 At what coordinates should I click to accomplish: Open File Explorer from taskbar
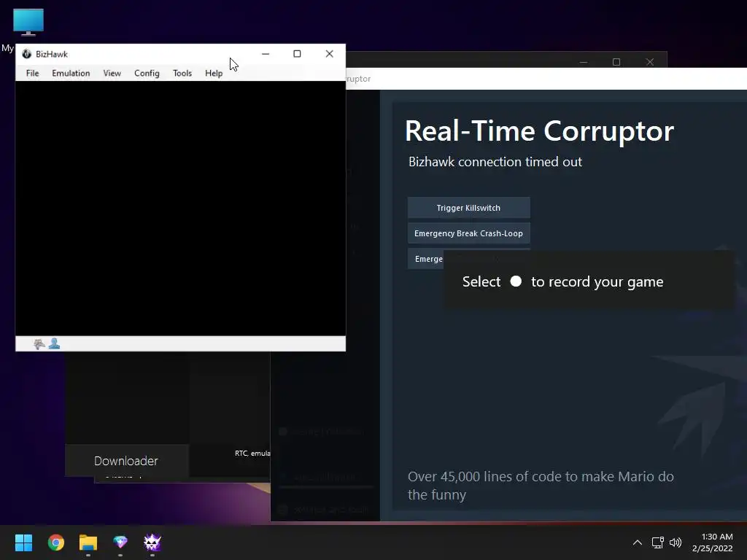pos(88,542)
